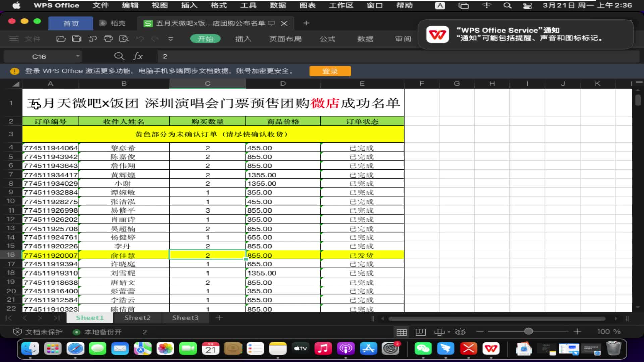The height and width of the screenshot is (362, 644).
Task: Click the undo arrow icon
Action: click(x=140, y=39)
